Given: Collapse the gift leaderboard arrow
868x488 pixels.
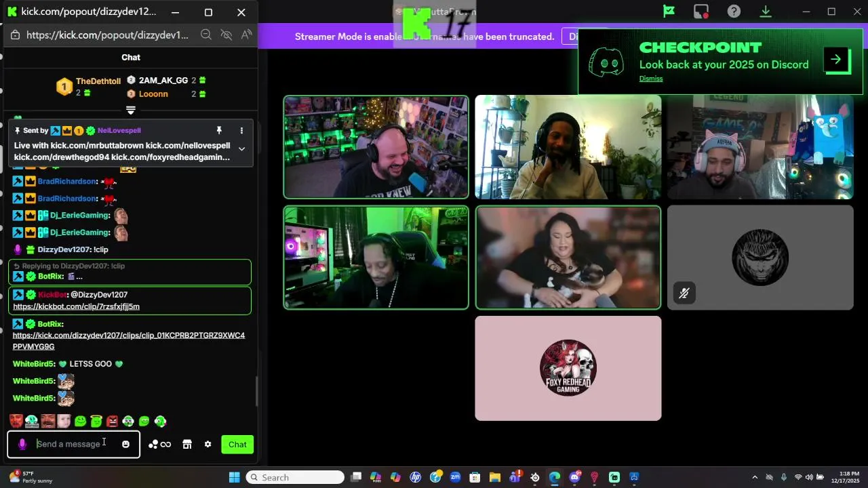Looking at the screenshot, I should [x=131, y=110].
